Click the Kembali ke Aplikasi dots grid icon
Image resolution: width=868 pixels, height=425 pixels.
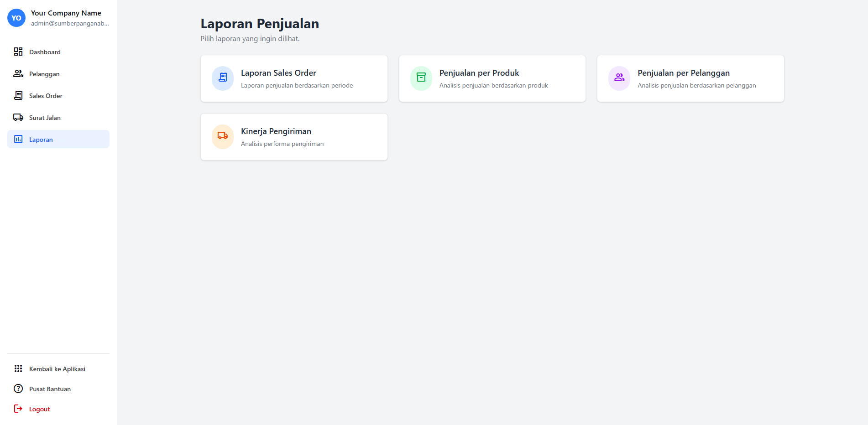pos(18,368)
